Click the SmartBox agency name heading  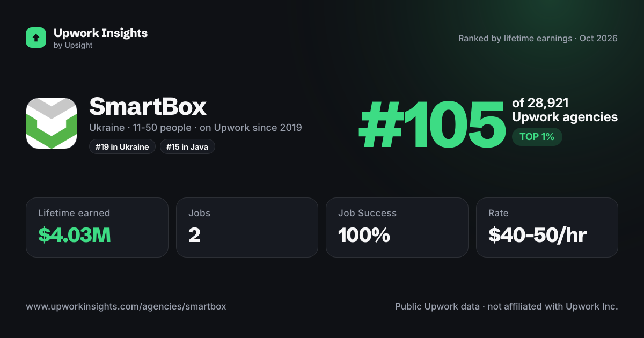point(148,107)
